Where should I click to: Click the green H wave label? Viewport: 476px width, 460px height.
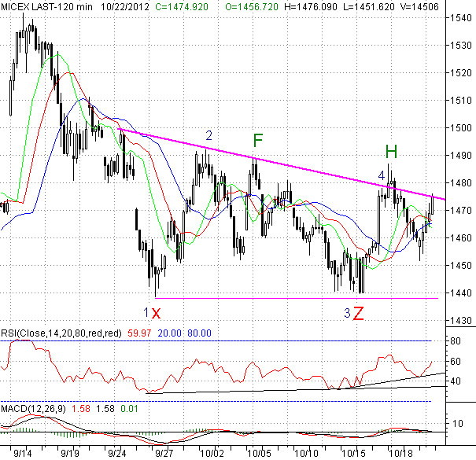(x=391, y=152)
